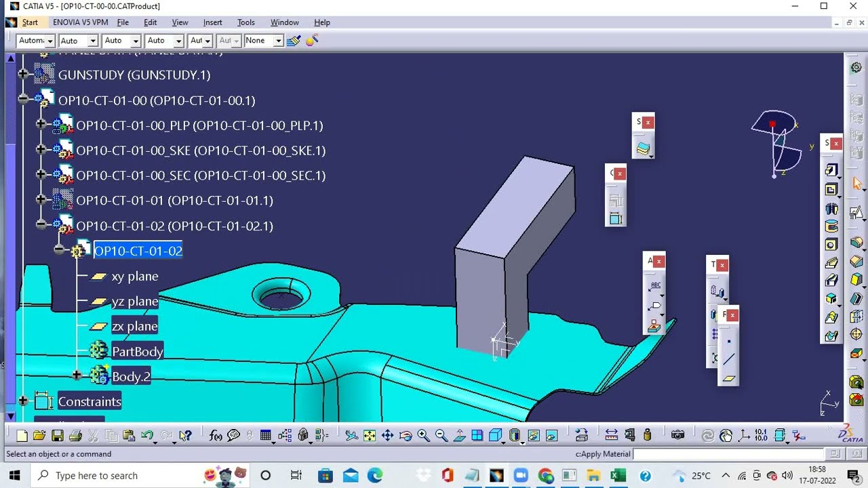Click the Zoom Out magnifier icon

click(441, 436)
